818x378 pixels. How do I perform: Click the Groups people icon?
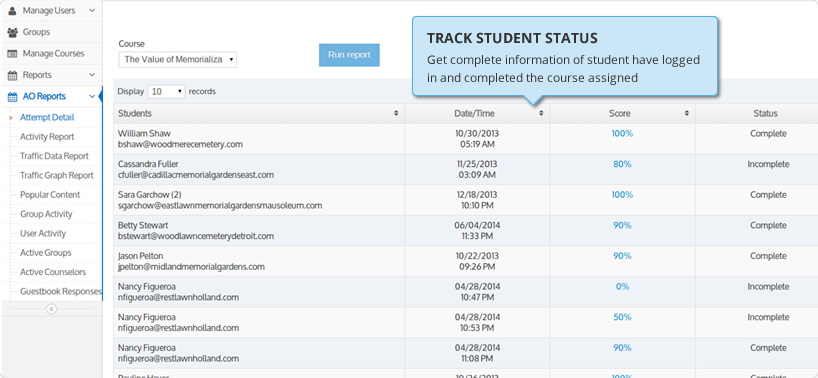(12, 32)
